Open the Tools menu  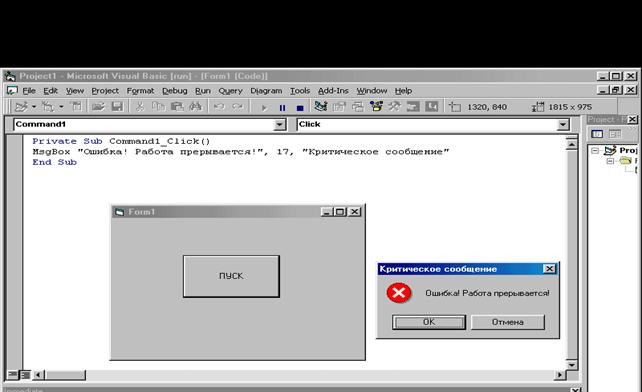tap(300, 91)
